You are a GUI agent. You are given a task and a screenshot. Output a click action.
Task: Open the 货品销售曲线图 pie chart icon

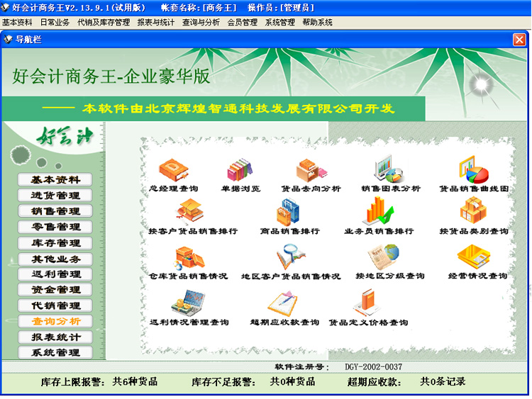tap(474, 170)
